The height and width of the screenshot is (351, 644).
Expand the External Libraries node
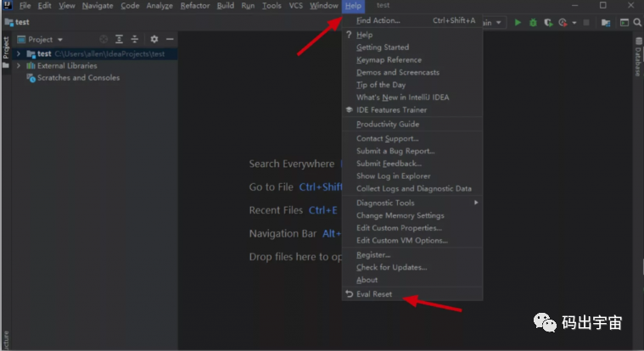tap(19, 65)
